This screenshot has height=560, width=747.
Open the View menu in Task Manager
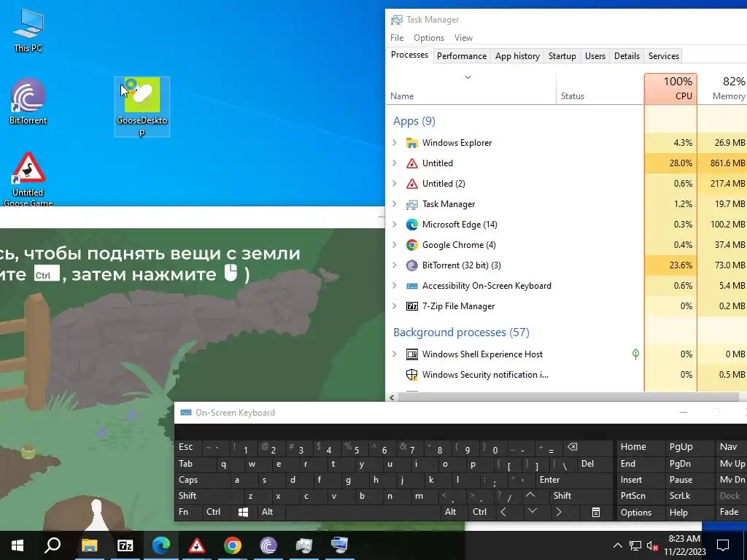[463, 38]
